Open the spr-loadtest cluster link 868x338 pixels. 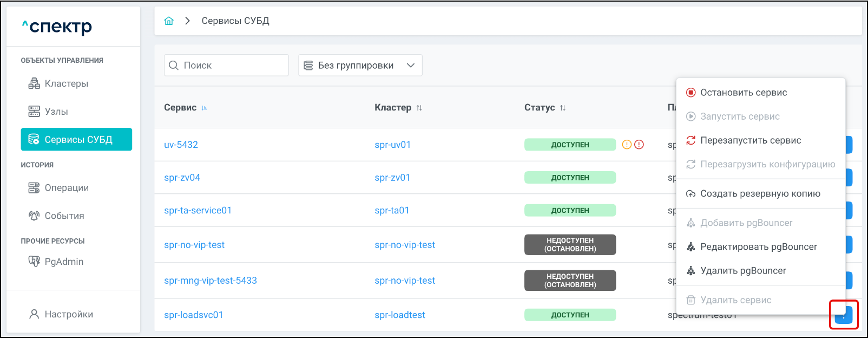click(399, 315)
